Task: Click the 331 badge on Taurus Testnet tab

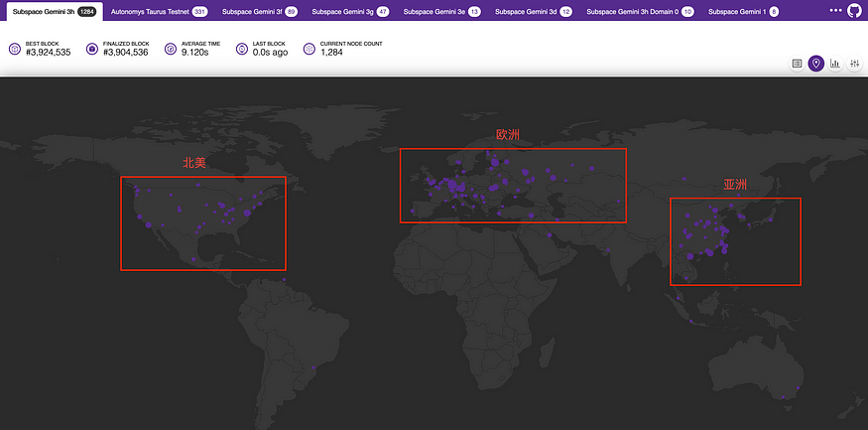Action: click(x=199, y=12)
